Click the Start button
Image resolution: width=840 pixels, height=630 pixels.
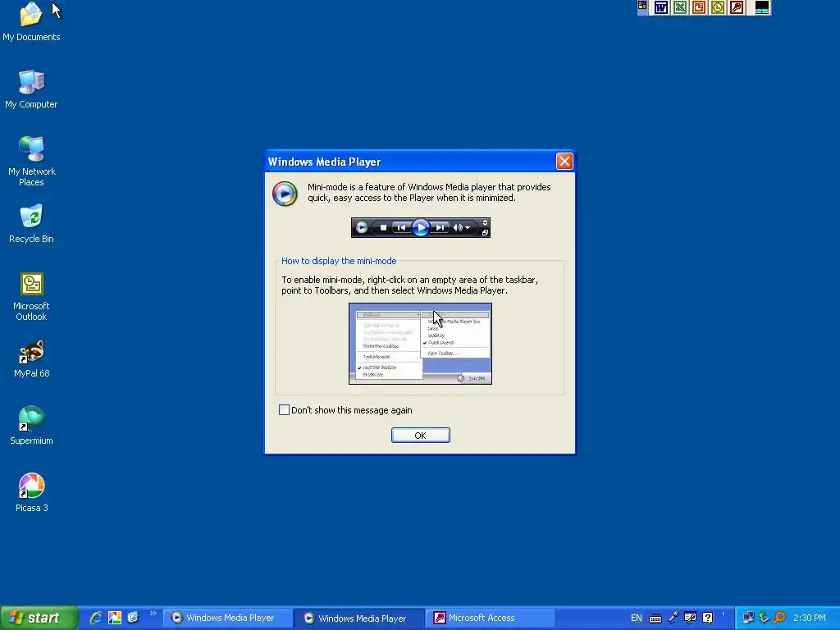[x=39, y=618]
